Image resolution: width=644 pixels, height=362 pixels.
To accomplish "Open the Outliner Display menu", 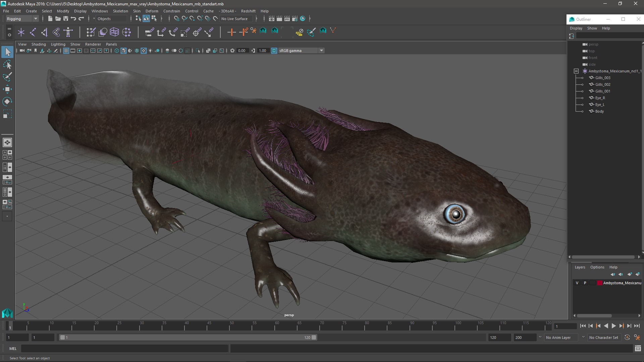I will point(576,28).
